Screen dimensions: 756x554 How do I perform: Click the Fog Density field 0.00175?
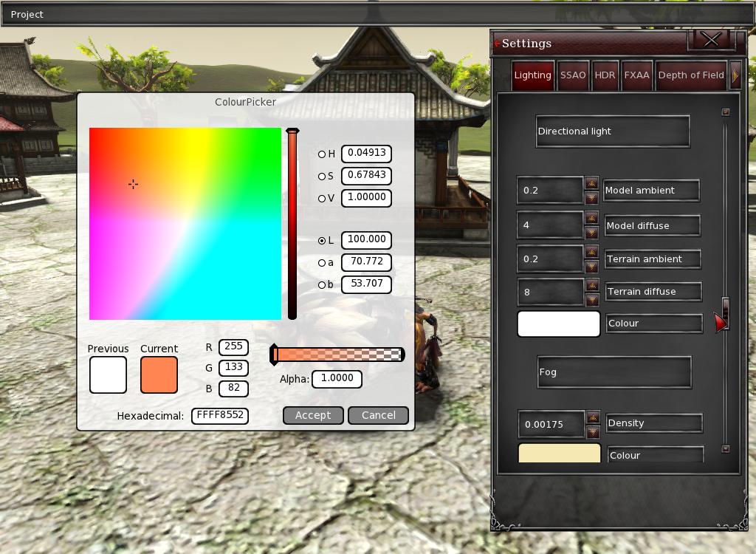(551, 424)
